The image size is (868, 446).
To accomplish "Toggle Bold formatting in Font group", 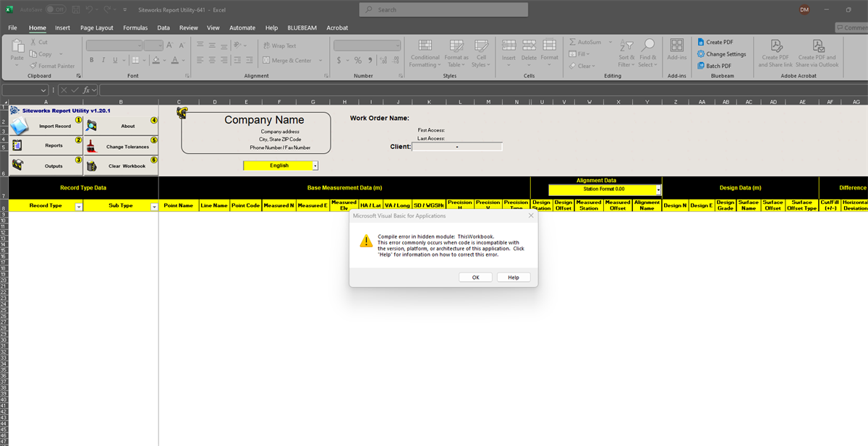I will click(x=92, y=60).
